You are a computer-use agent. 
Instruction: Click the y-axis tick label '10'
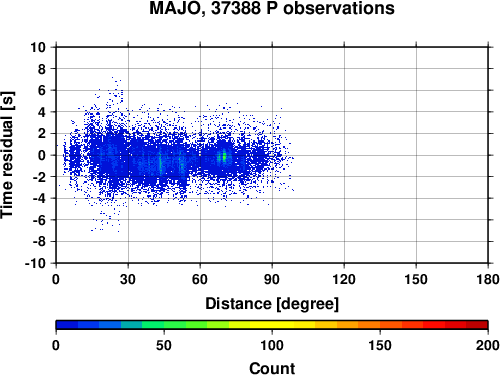(38, 47)
